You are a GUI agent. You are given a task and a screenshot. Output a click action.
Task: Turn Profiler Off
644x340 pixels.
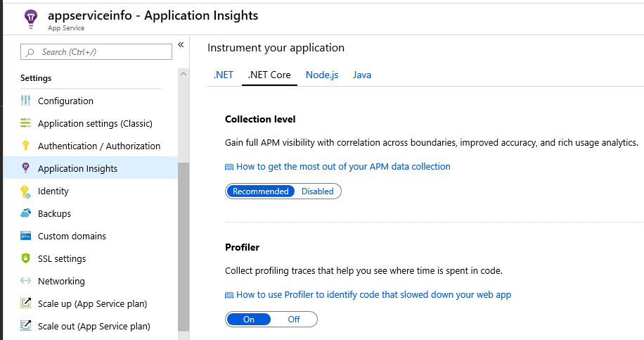[294, 320]
